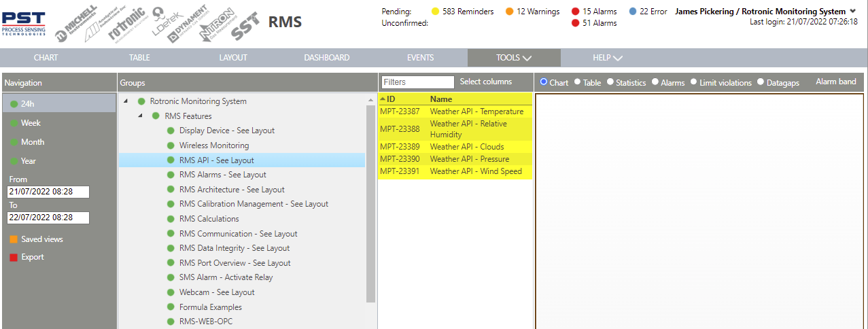Select the Datagaps radio button
Viewport: 868px width, 329px height.
760,82
